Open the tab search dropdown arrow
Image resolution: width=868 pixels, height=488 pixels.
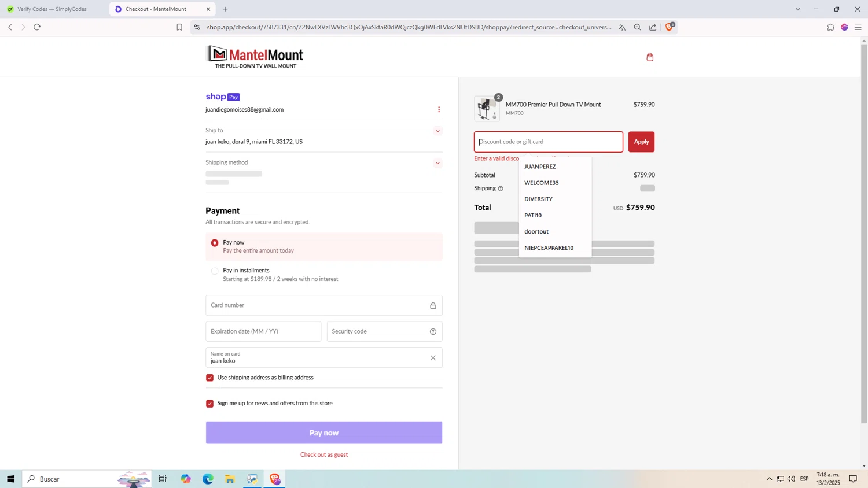(x=797, y=9)
